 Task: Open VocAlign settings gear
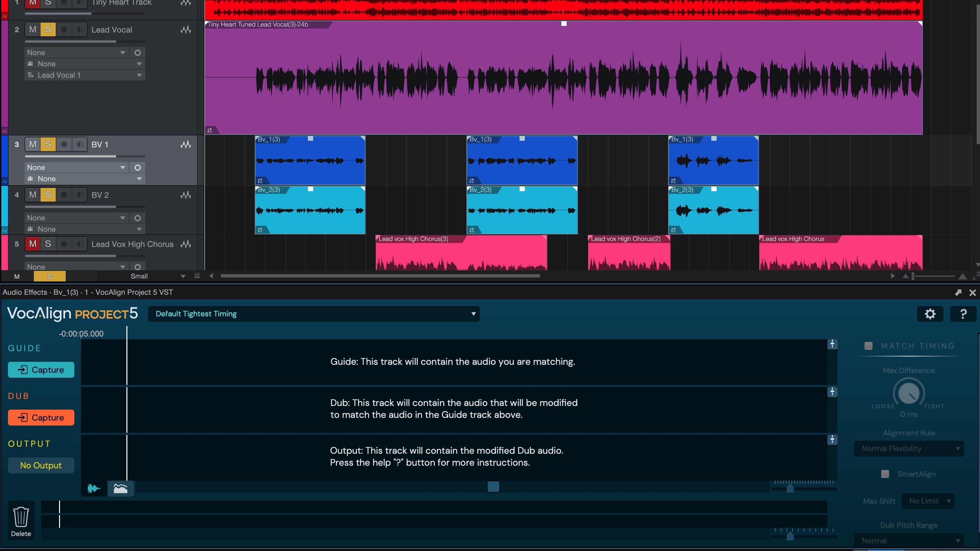point(930,314)
